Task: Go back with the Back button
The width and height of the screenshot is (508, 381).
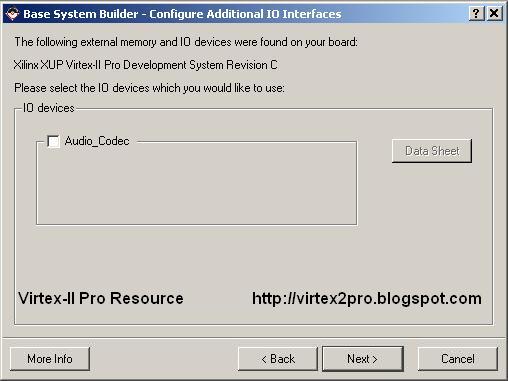Action: click(x=278, y=359)
